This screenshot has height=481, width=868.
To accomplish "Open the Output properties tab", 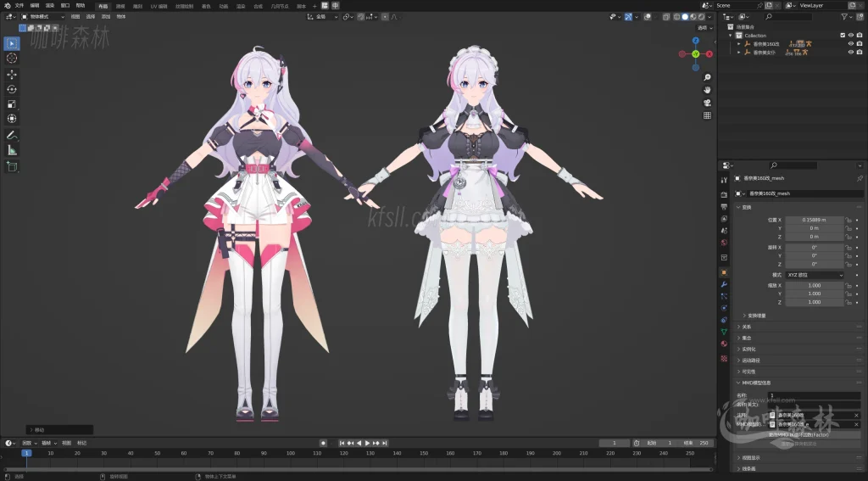I will 724,207.
